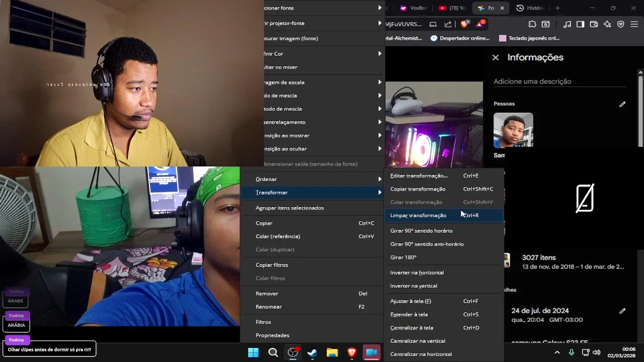Choose Renomear in context menu
Viewport: 644px width, 362px height.
tap(311, 307)
